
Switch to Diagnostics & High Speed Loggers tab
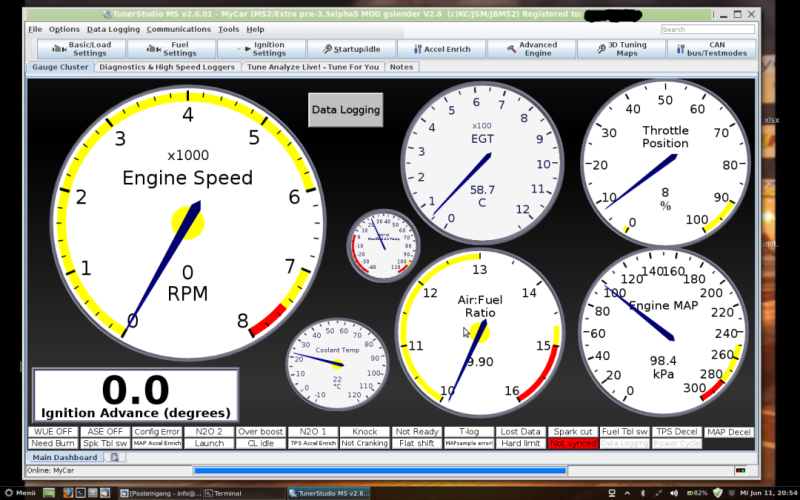[168, 67]
